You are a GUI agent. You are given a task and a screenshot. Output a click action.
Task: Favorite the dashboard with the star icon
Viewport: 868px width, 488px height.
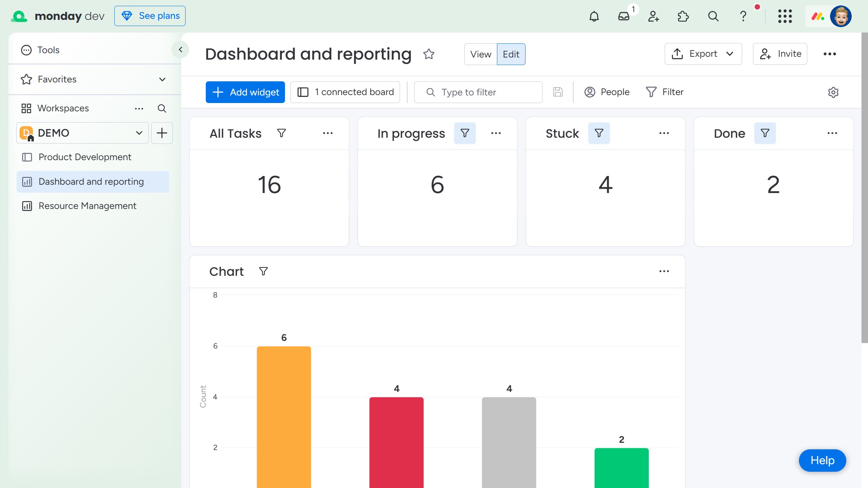tap(429, 54)
